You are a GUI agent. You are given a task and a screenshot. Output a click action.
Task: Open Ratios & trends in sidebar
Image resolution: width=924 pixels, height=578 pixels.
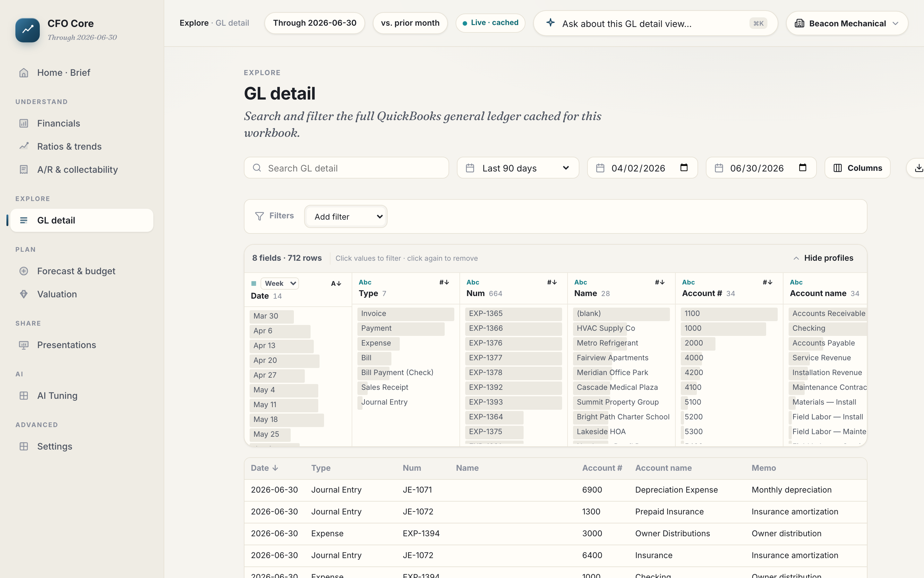click(x=82, y=146)
